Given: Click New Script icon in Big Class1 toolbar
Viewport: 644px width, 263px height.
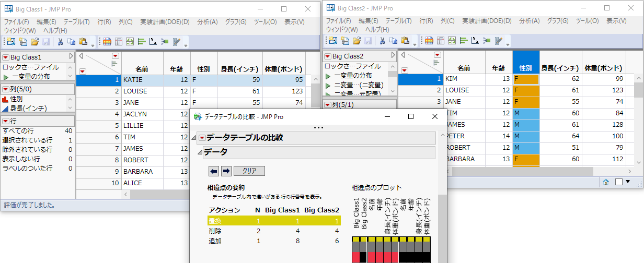Looking at the screenshot, I should point(23,42).
